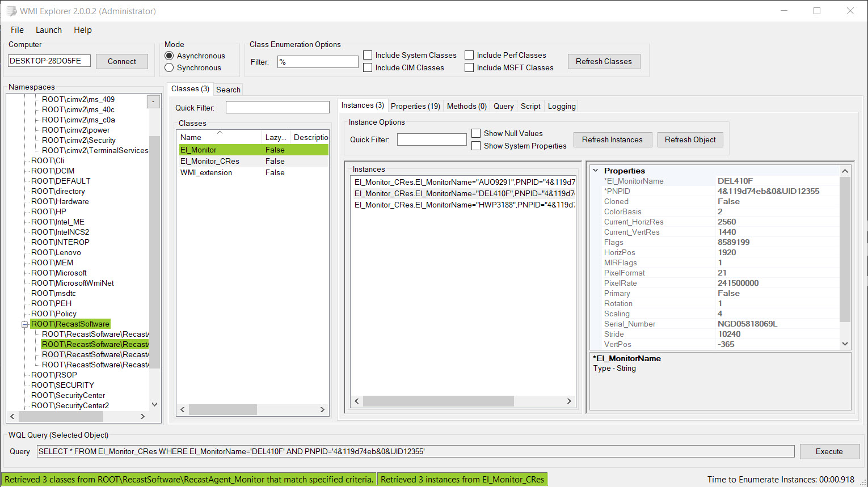
Task: Select El_Monitor class row
Action: 253,150
